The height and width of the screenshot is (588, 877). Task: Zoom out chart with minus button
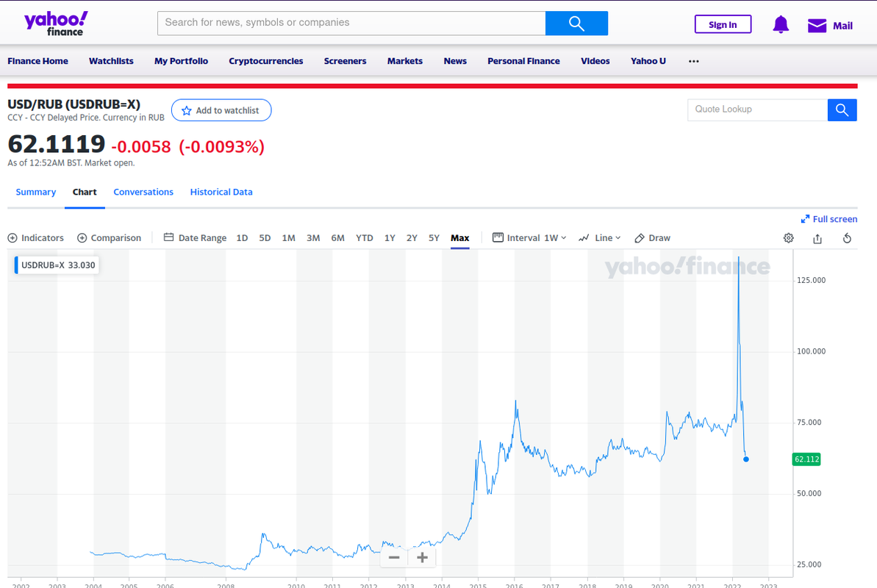[x=394, y=557]
